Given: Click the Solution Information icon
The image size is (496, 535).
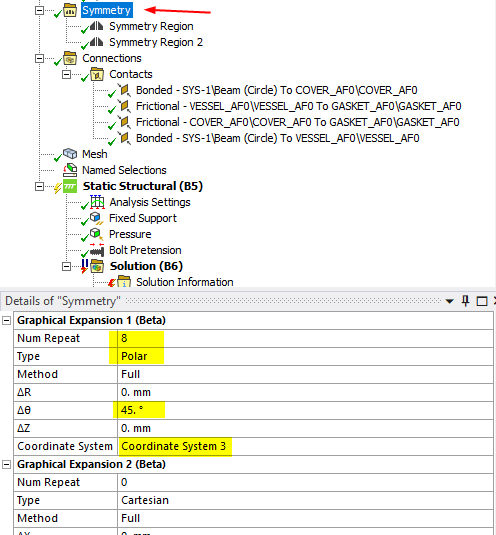Looking at the screenshot, I should pos(124,282).
